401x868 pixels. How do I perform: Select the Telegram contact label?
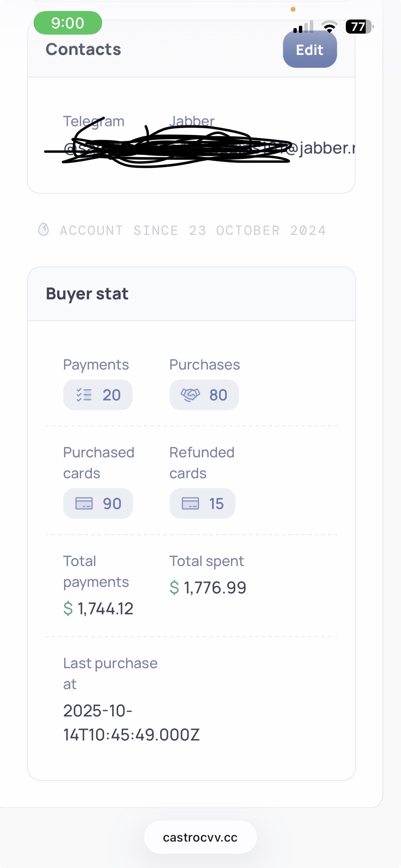click(94, 121)
